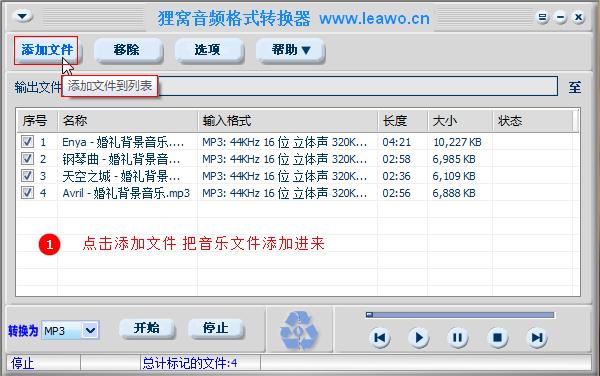Screen dimensions: 600x376
Task: Click the 10,227 KB size cell
Action: tap(457, 142)
